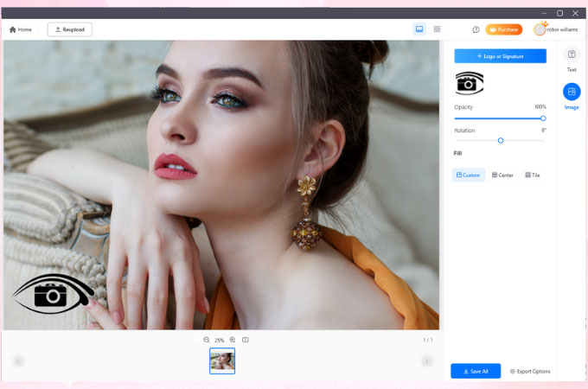
Task: Adjust the Opacity slider handle
Action: [x=543, y=118]
